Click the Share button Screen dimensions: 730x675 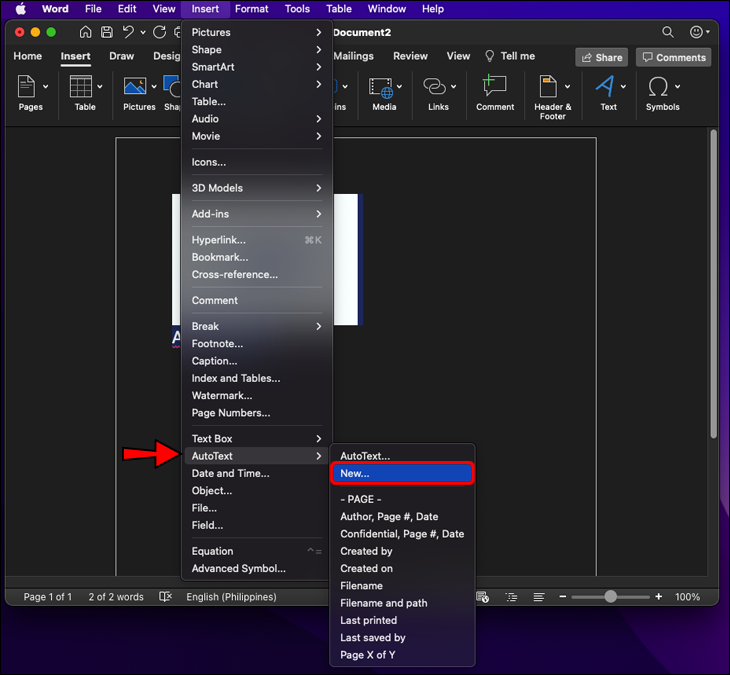[x=602, y=57]
